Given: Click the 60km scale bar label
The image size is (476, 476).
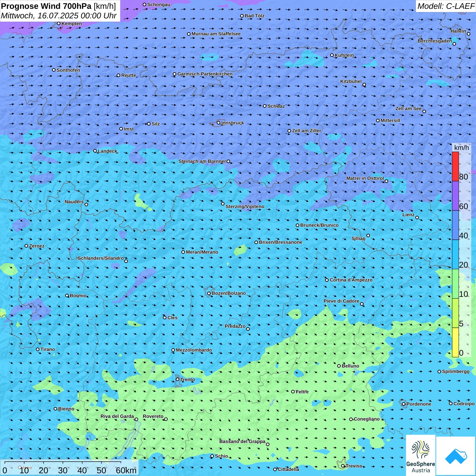Looking at the screenshot, I should click(126, 470).
